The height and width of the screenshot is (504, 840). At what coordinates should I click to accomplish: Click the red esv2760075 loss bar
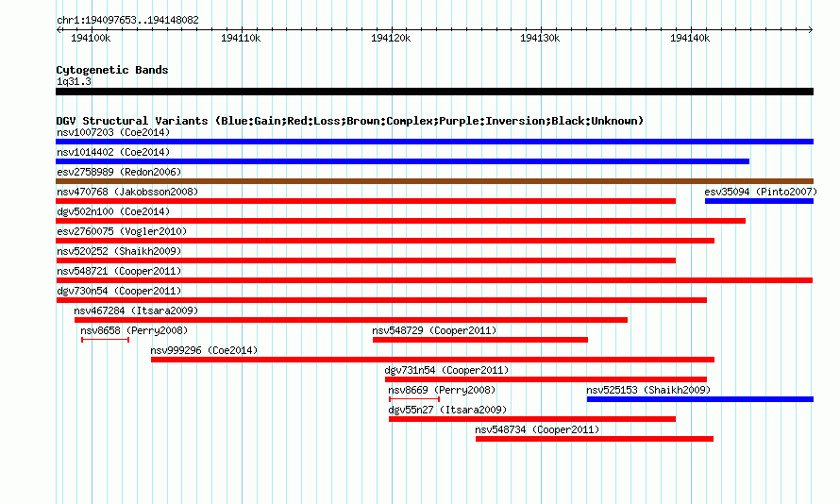385,241
